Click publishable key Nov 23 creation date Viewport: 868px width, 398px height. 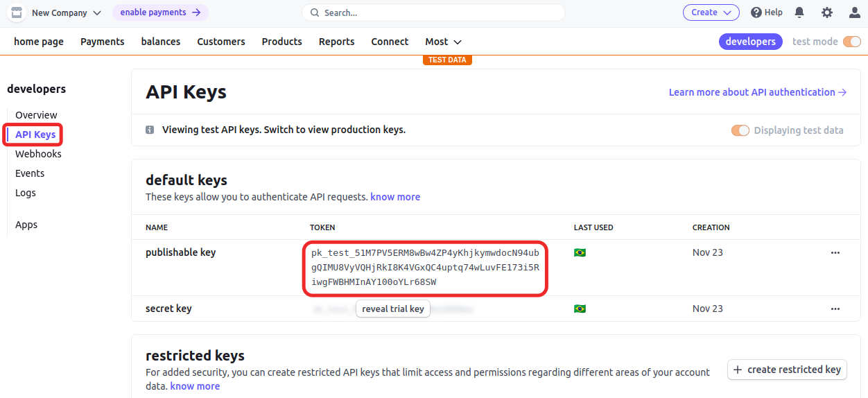coord(708,252)
